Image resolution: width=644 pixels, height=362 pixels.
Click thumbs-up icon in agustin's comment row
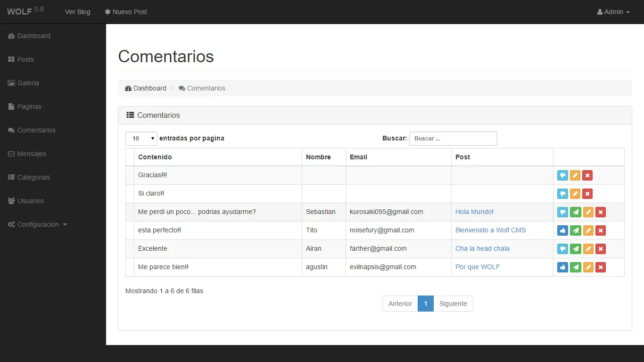(x=562, y=267)
